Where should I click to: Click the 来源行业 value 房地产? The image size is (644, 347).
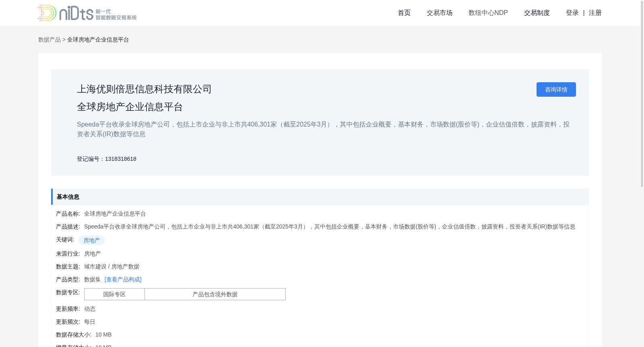(x=93, y=253)
